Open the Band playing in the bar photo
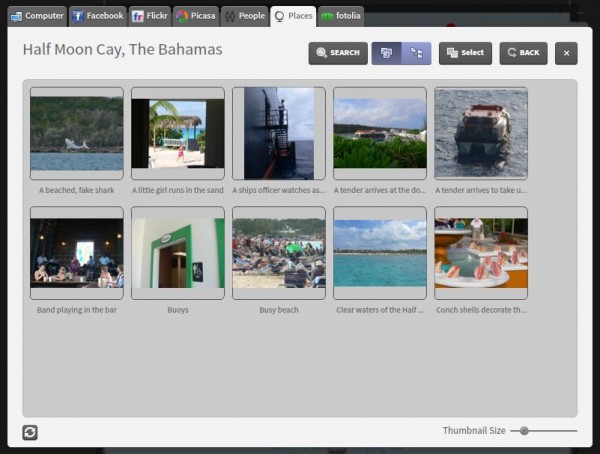Viewport: 600px width, 454px height. click(x=77, y=253)
